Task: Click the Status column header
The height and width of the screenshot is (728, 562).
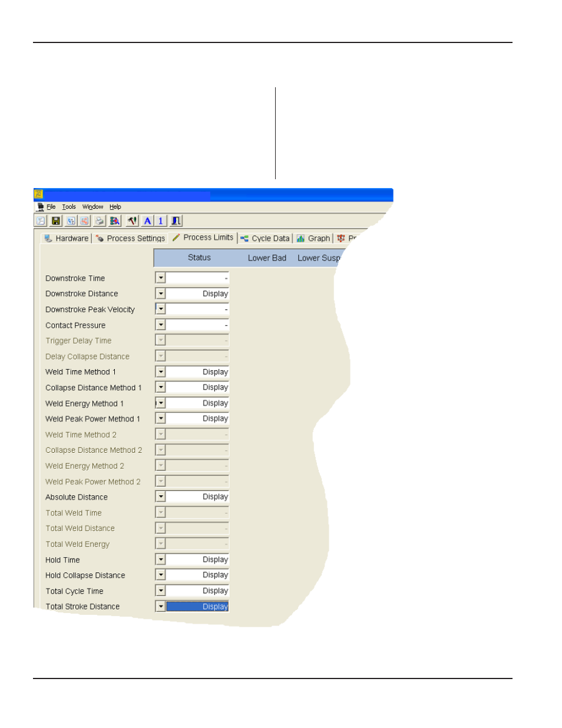Action: tap(199, 258)
